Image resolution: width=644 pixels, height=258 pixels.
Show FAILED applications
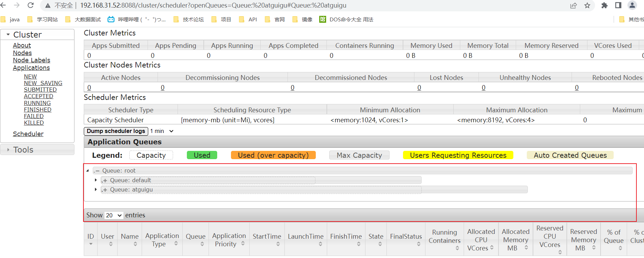click(34, 116)
